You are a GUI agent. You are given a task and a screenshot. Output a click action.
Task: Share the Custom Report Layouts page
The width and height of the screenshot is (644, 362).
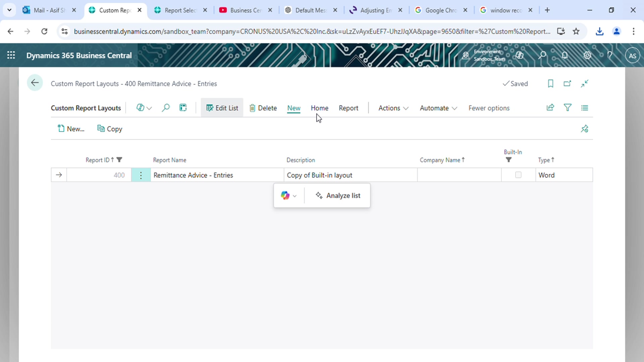click(x=550, y=108)
